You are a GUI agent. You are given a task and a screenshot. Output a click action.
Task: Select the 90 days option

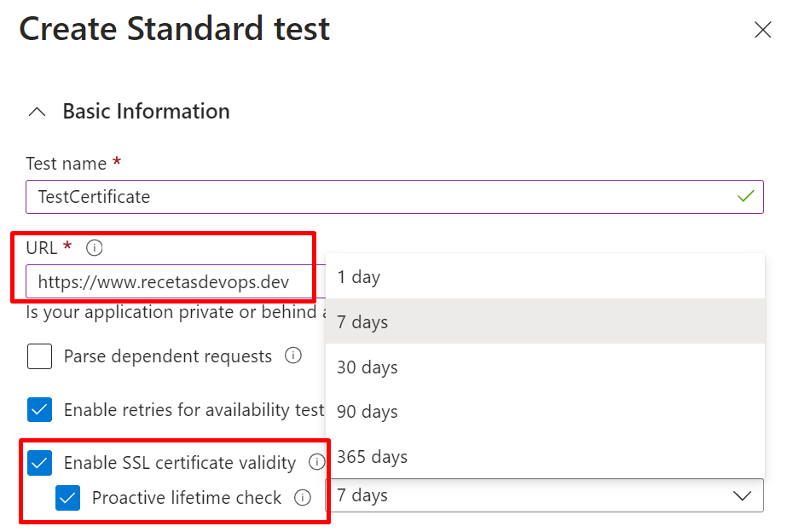click(545, 412)
